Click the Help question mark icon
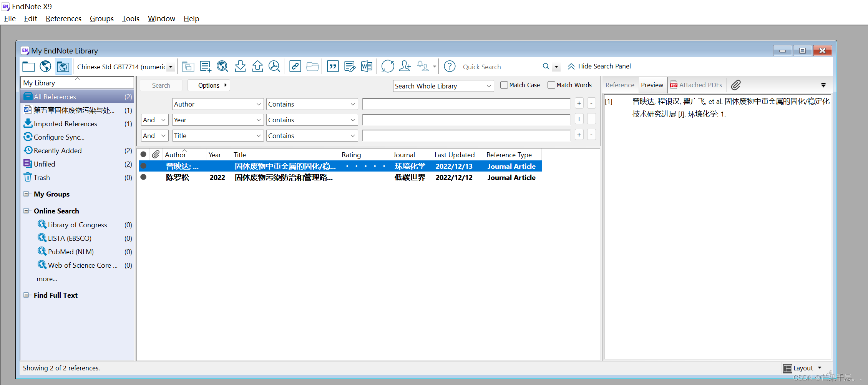 pyautogui.click(x=450, y=67)
